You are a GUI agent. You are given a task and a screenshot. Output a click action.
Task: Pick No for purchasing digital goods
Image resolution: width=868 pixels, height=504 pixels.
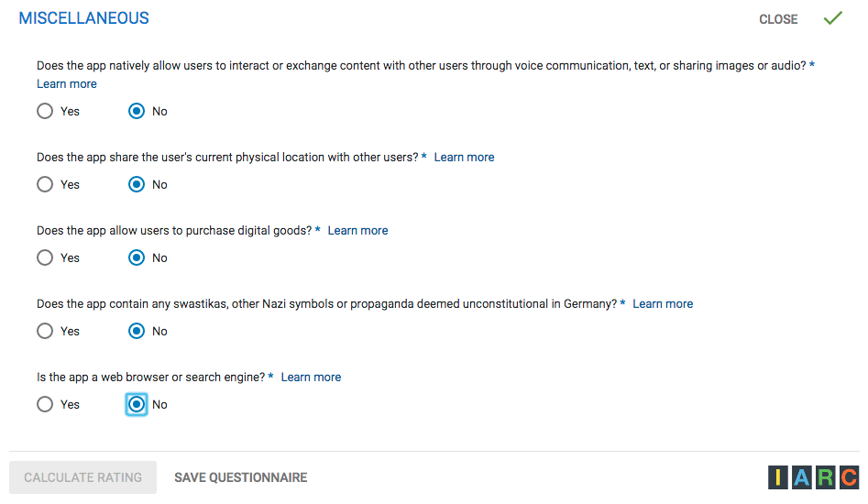137,257
